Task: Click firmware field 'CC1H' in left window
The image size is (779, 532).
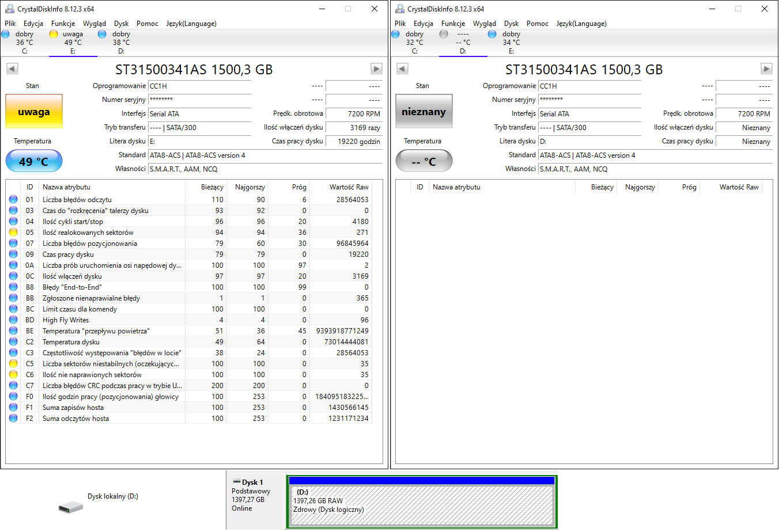Action: click(x=200, y=86)
